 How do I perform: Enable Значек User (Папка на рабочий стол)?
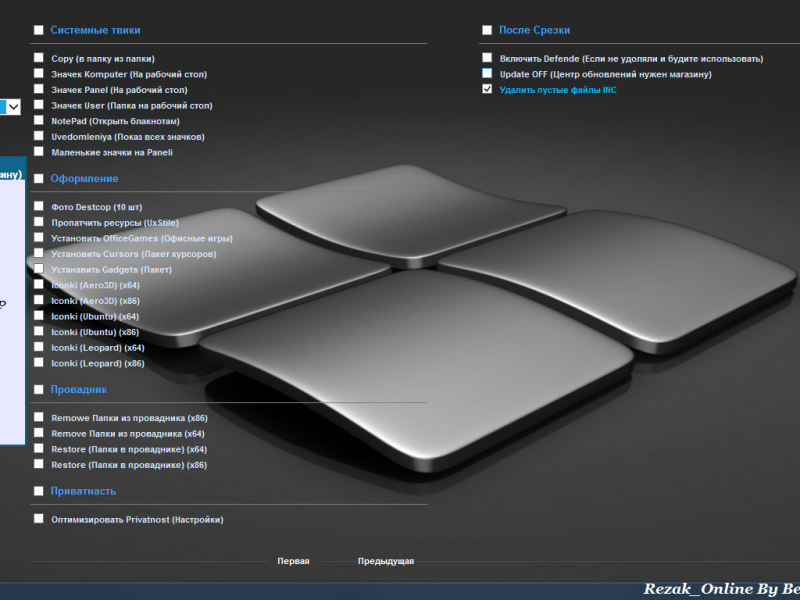(x=39, y=105)
